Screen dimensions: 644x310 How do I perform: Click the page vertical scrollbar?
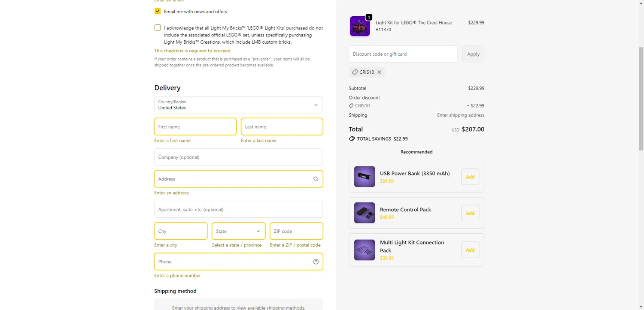tap(641, 99)
